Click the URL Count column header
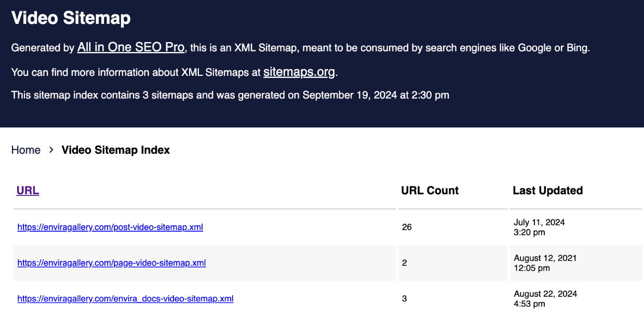The width and height of the screenshot is (644, 317). click(430, 191)
